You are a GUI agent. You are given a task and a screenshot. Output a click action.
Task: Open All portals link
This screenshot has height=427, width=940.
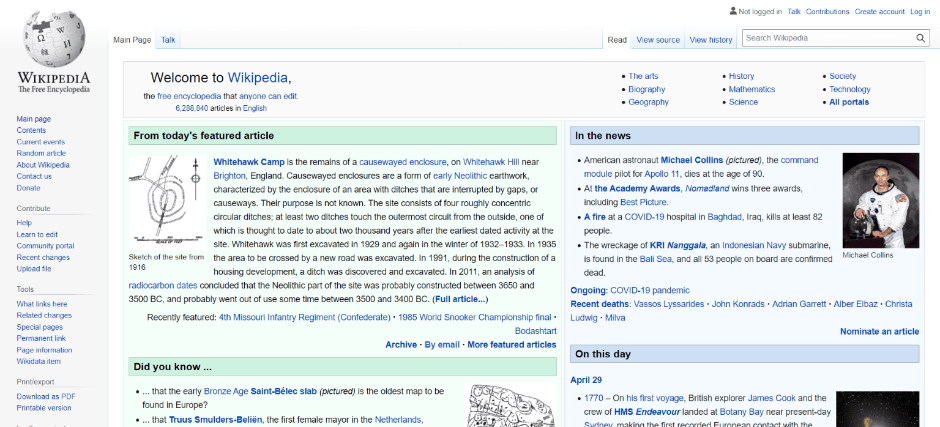848,102
